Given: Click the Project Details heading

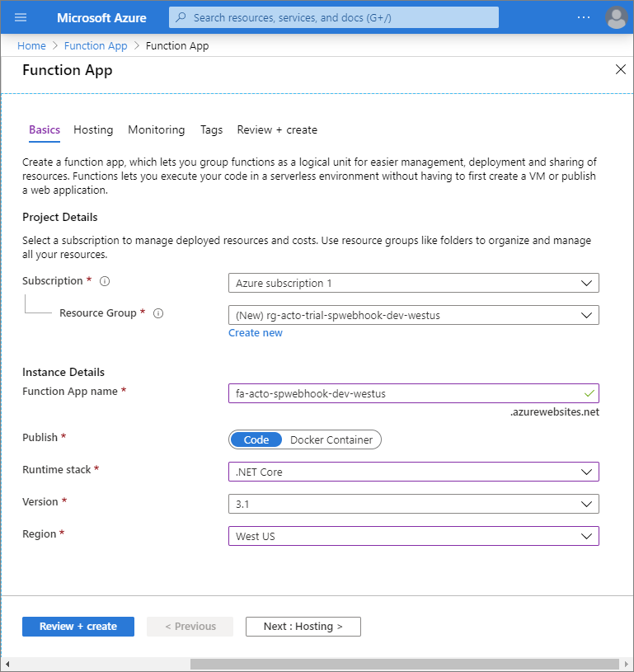Looking at the screenshot, I should tap(60, 218).
